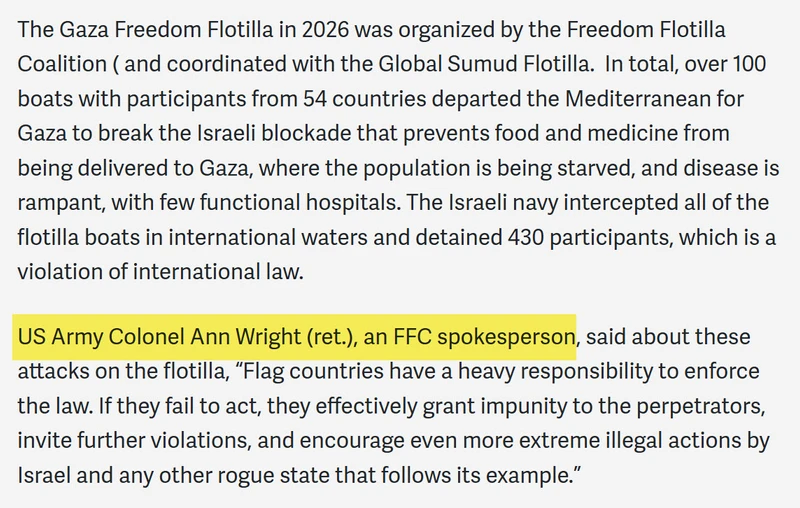This screenshot has height=508, width=800.
Task: Click the year "2026" in first line
Action: coord(325,30)
